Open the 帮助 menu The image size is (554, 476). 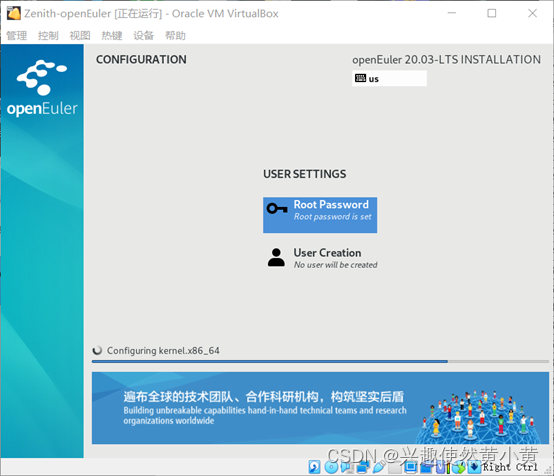176,35
